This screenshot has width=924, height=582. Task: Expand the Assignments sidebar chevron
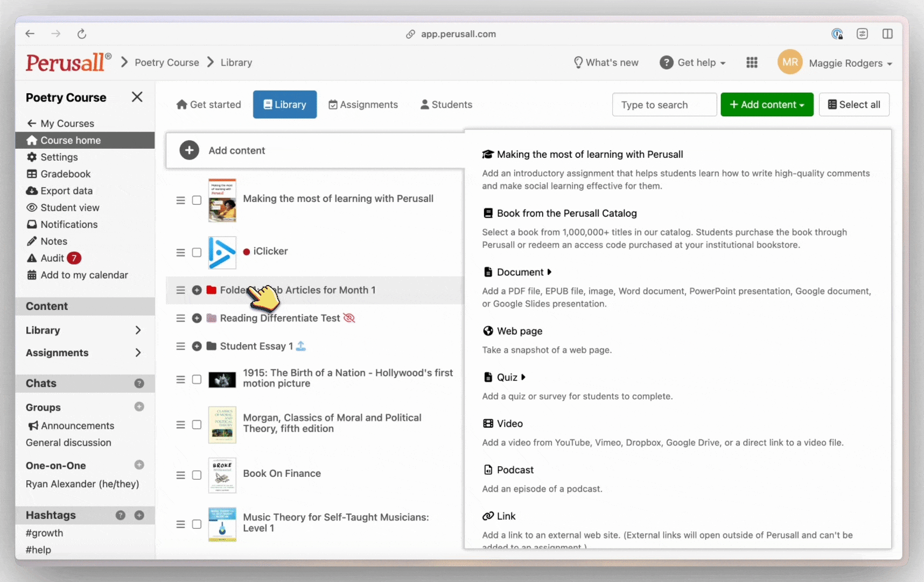tap(138, 352)
